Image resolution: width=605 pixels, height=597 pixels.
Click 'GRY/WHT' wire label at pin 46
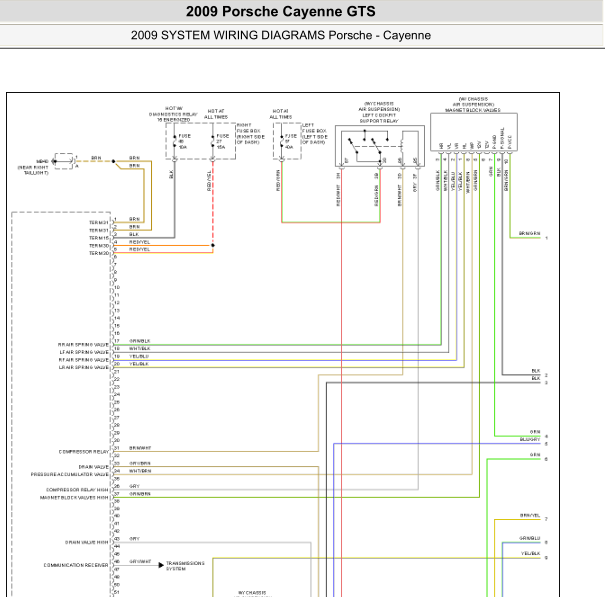[x=140, y=561]
